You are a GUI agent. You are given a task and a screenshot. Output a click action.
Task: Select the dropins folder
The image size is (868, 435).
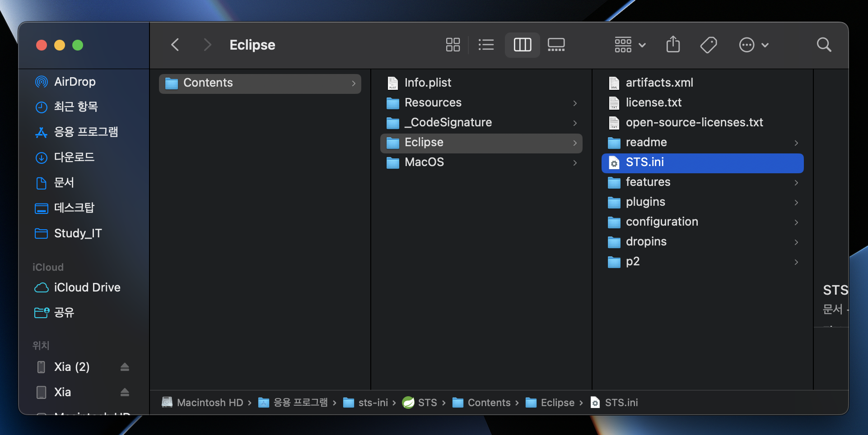(702, 241)
